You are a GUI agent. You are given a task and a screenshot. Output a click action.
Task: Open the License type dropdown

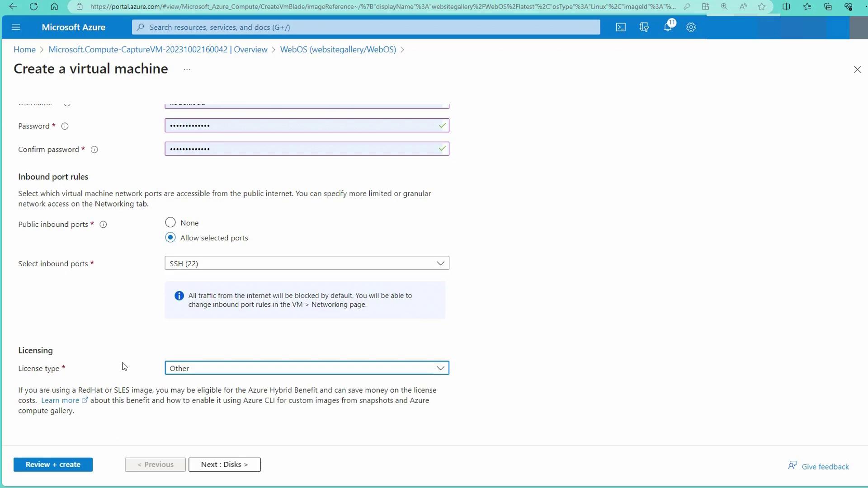click(307, 368)
